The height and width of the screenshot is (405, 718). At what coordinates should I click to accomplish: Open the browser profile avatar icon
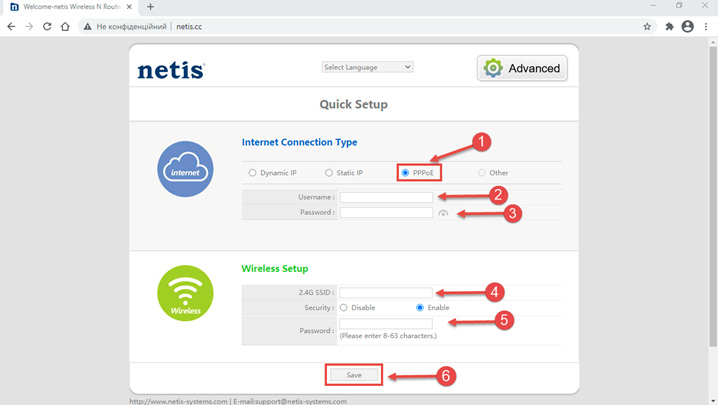tap(687, 27)
